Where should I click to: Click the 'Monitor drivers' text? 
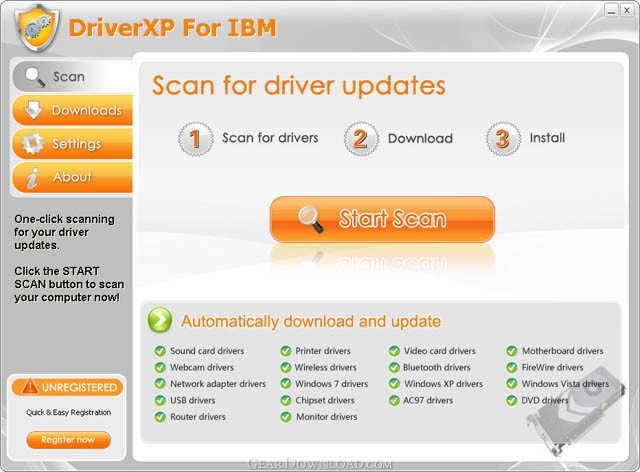[327, 417]
